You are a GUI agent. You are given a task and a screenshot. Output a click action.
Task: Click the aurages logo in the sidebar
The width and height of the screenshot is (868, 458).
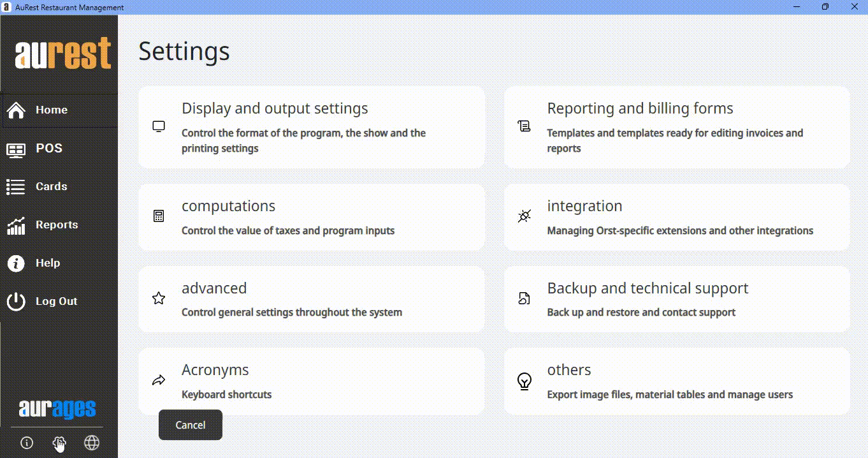(57, 409)
